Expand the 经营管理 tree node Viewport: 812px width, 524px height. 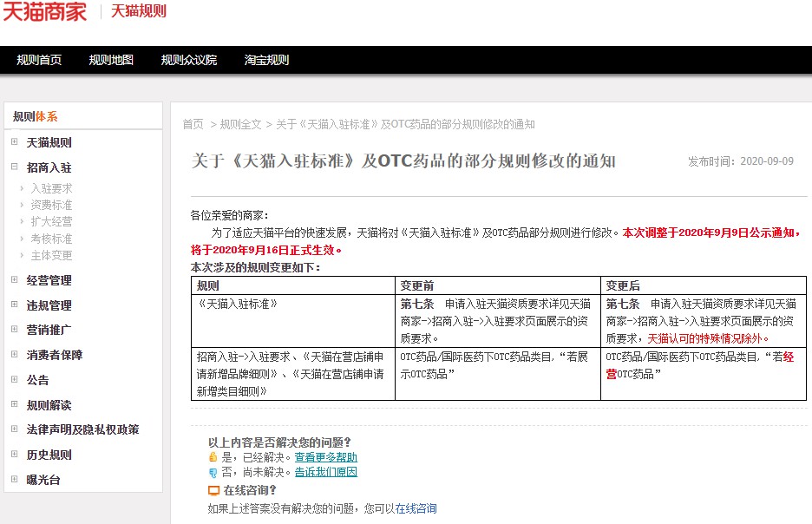(x=15, y=280)
